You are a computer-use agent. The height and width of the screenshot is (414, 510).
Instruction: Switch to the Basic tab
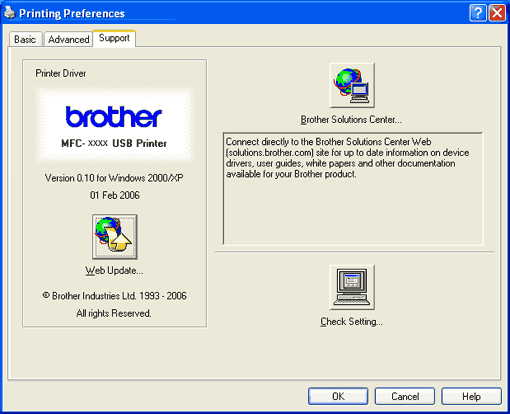point(25,39)
